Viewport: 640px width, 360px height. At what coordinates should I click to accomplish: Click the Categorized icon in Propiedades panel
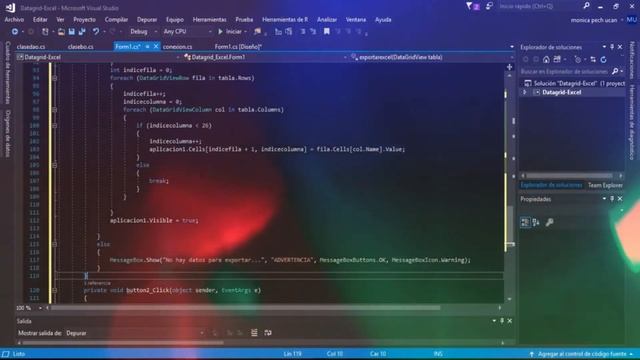(x=525, y=222)
